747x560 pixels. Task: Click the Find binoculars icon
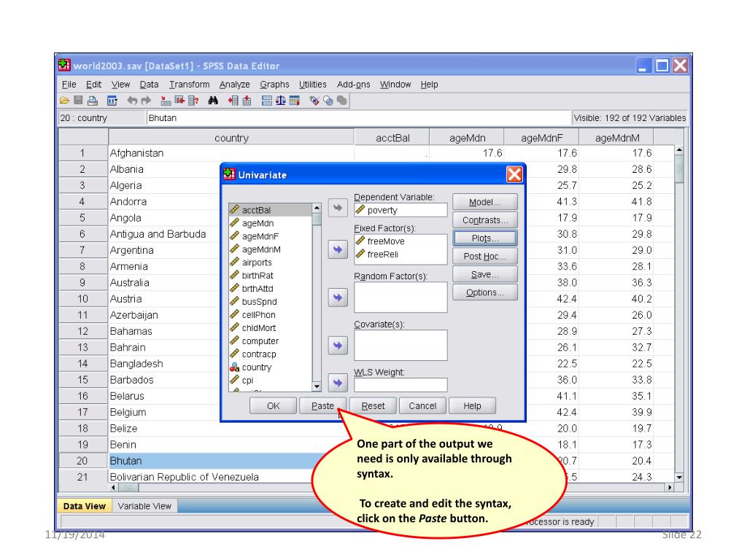click(x=213, y=101)
